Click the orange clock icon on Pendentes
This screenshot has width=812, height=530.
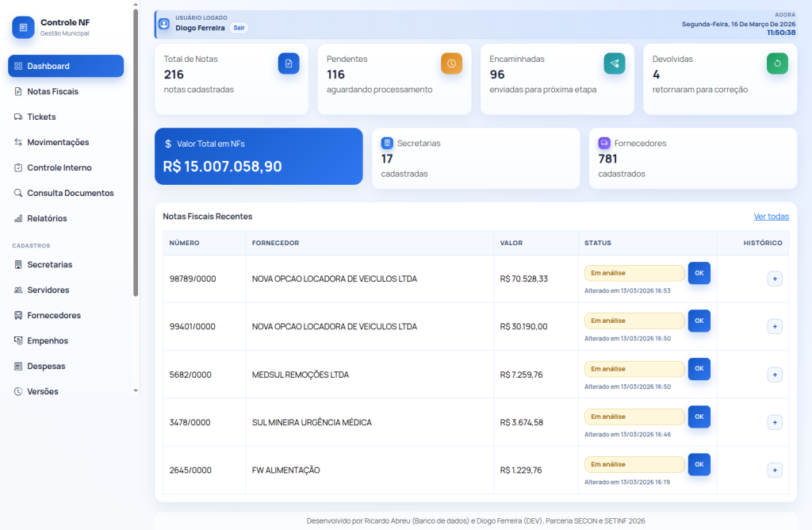tap(451, 63)
